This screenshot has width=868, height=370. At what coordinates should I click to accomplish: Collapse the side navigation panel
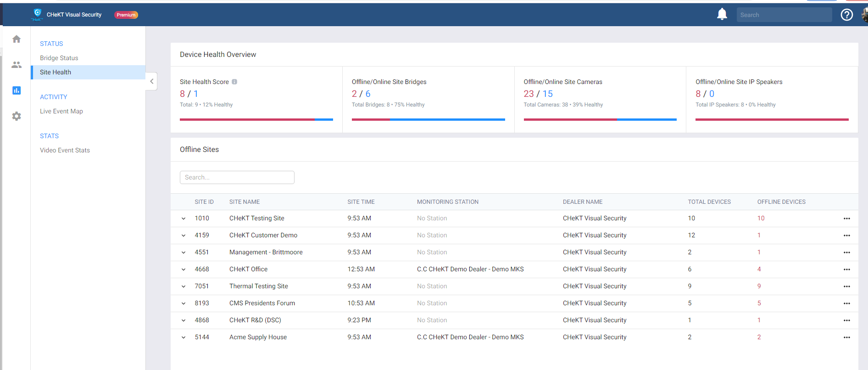152,81
